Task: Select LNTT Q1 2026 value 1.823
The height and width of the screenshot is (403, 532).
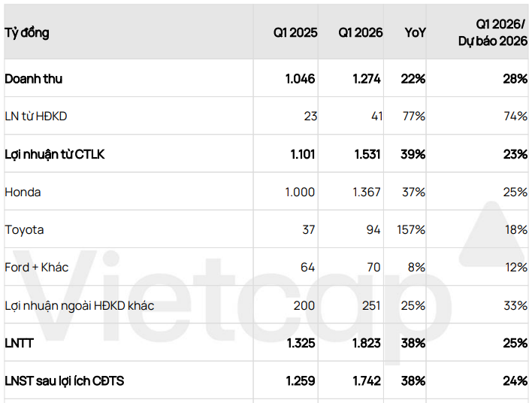Action: 367,344
